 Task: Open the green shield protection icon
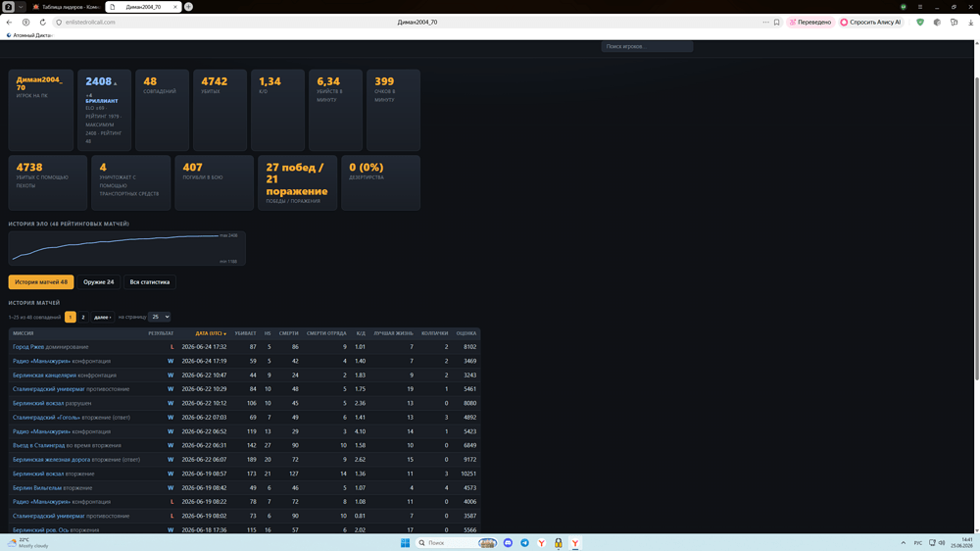pyautogui.click(x=920, y=22)
